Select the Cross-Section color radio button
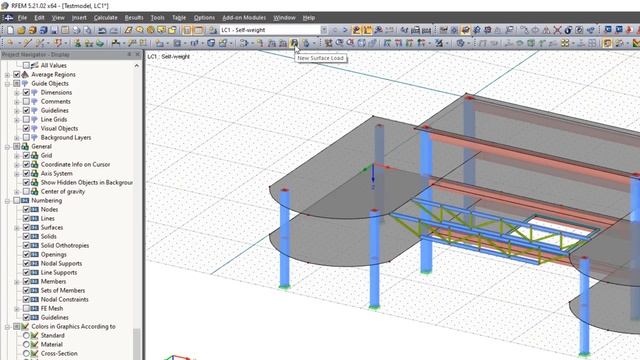This screenshot has height=360, width=640. click(26, 353)
